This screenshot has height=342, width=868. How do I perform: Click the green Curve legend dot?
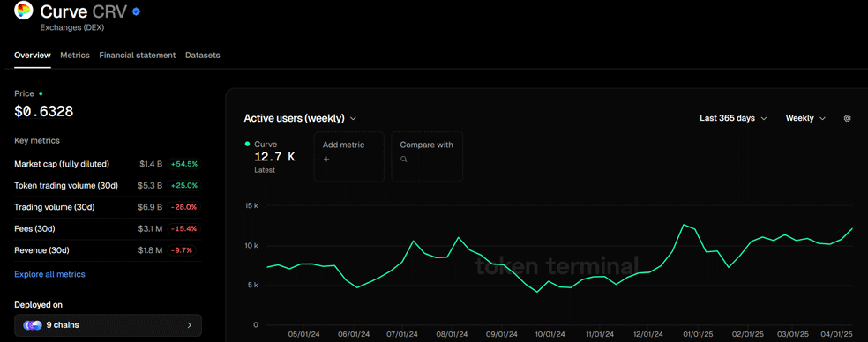point(247,144)
